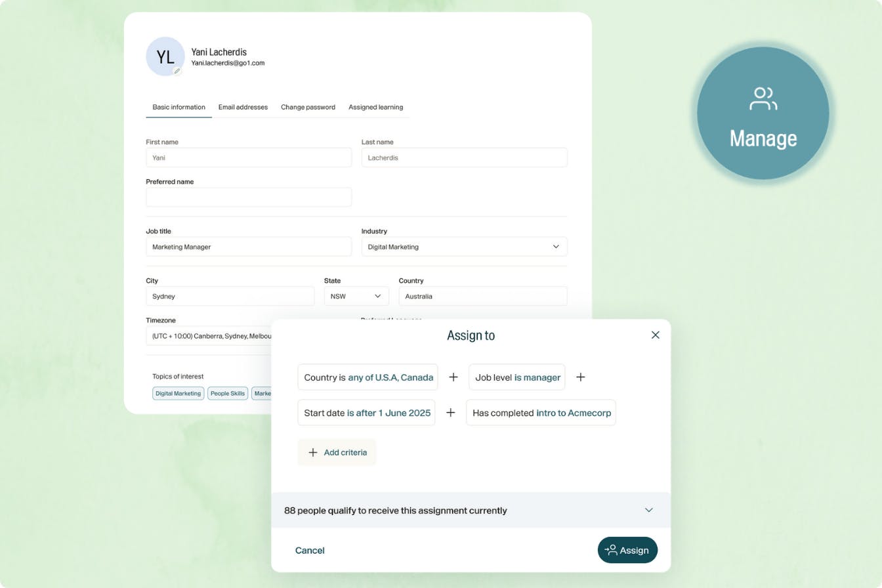Viewport: 882px width, 588px height.
Task: Go to Assigned learning tab
Action: coord(375,107)
